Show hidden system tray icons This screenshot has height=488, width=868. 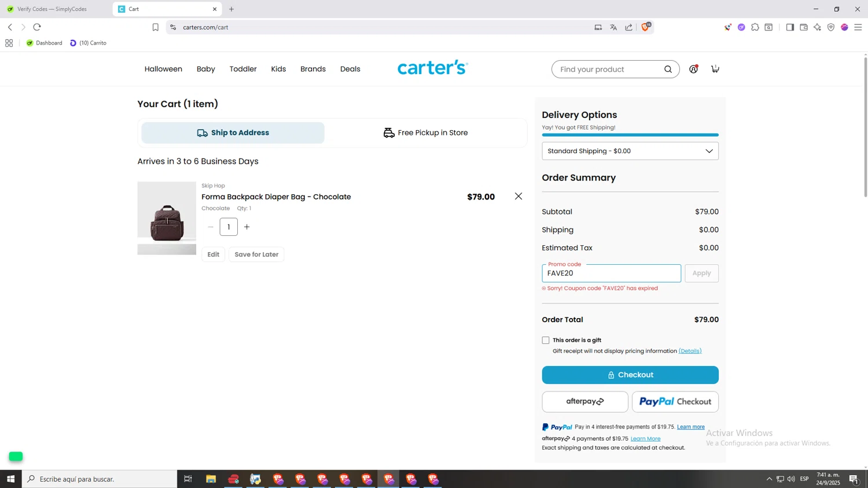(769, 479)
